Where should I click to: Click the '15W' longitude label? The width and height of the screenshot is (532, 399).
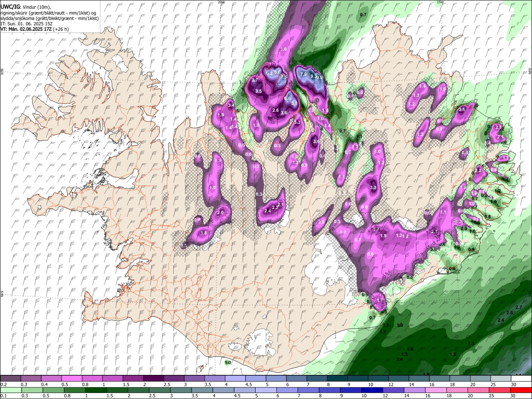pos(441,2)
